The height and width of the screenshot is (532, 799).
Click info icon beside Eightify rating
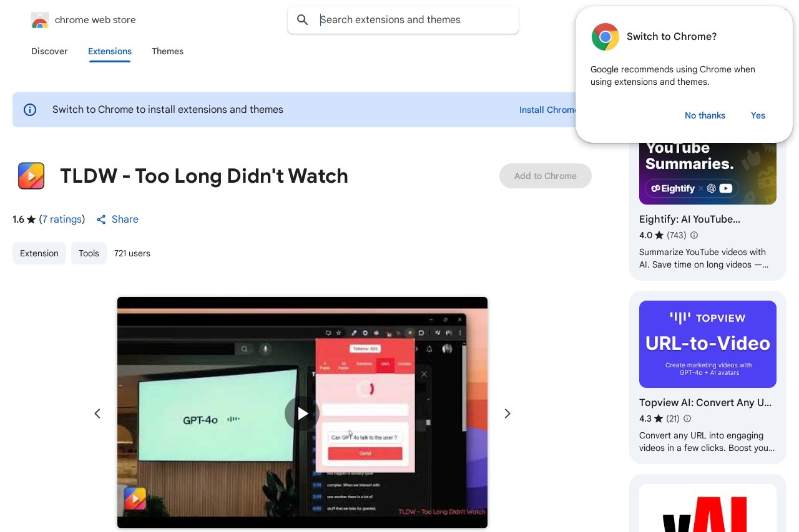coord(694,235)
